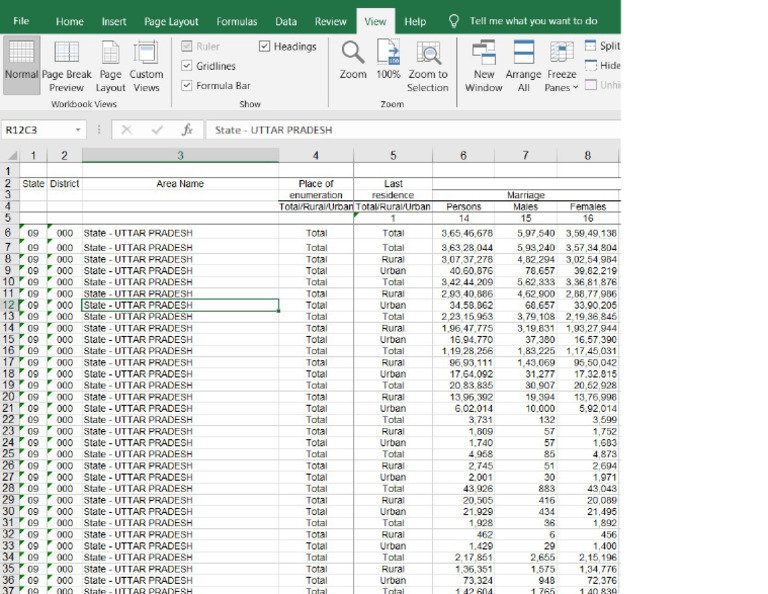Open the Page Layout tab

coord(171,21)
